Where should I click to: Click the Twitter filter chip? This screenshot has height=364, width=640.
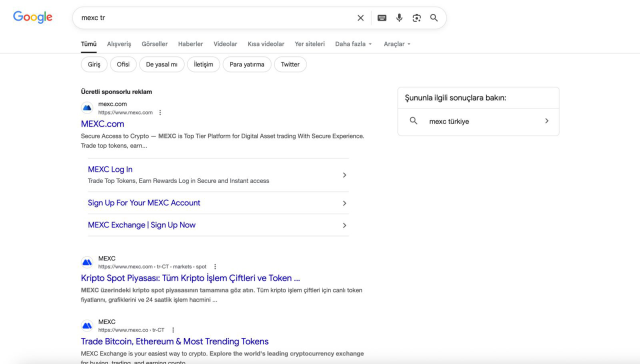coord(290,64)
